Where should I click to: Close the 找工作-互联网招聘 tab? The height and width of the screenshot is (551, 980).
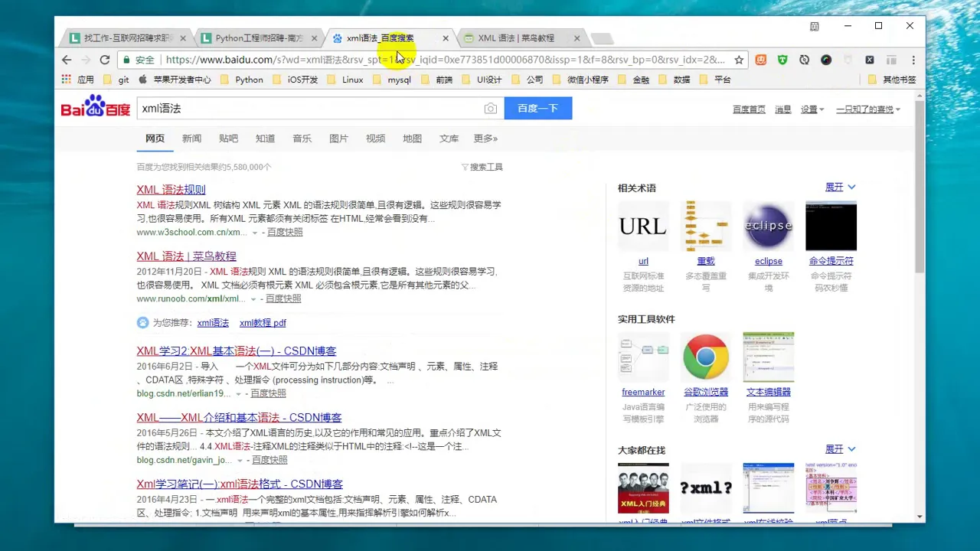tap(182, 37)
